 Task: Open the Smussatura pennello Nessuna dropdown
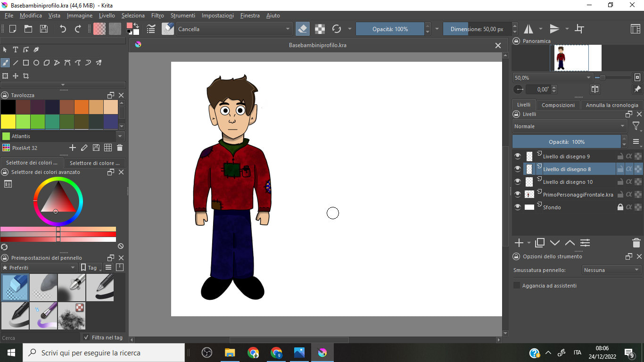point(611,270)
